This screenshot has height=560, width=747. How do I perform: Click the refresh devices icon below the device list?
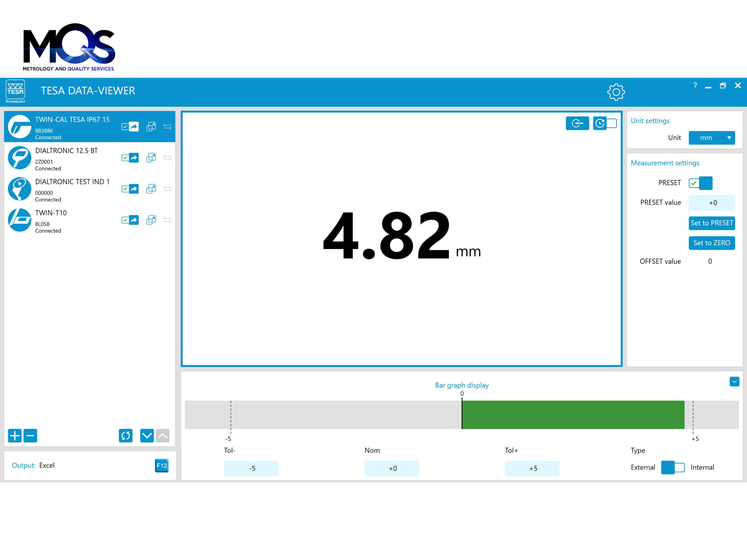click(125, 436)
